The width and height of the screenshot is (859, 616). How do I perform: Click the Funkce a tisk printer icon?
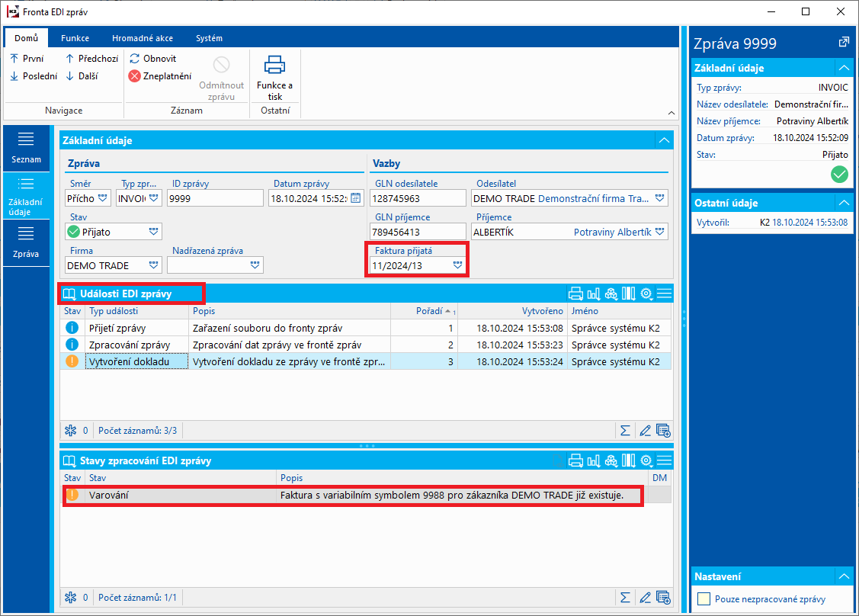(x=274, y=66)
